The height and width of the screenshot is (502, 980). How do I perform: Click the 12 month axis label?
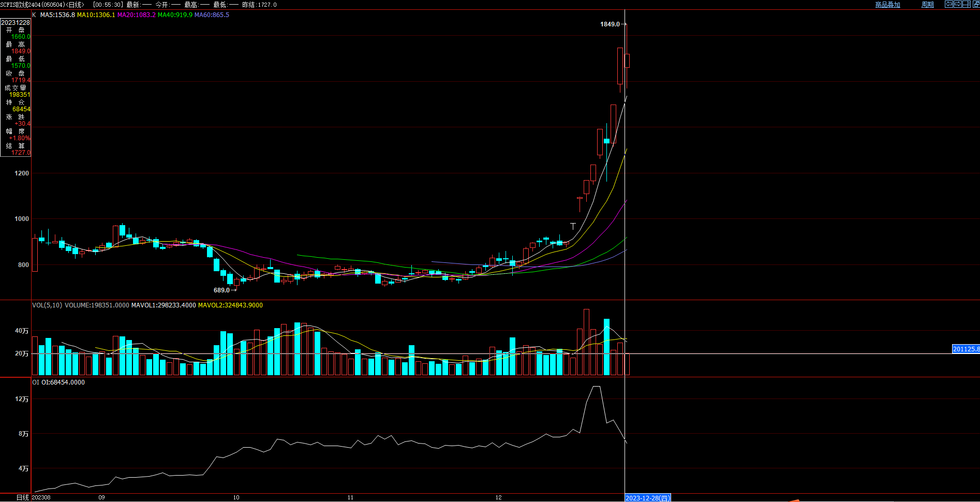point(499,497)
